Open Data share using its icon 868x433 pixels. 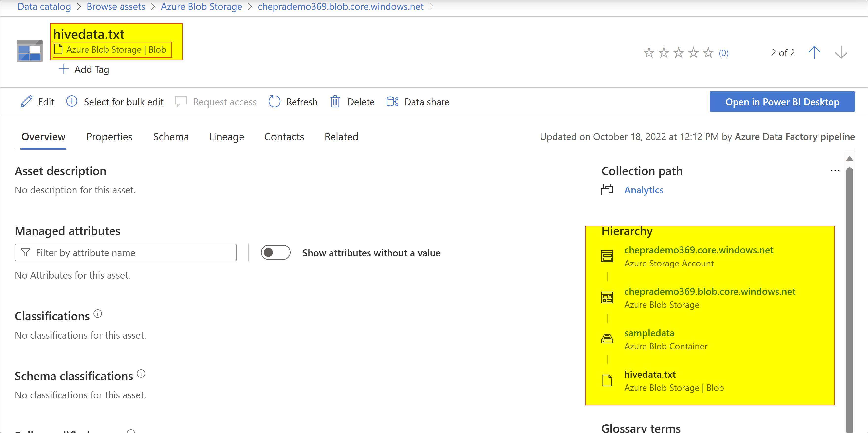pyautogui.click(x=391, y=101)
